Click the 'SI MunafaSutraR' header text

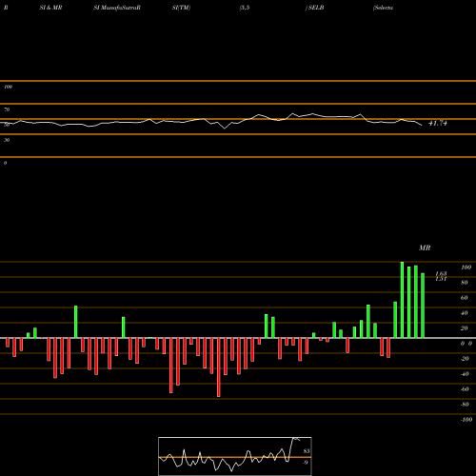point(117,8)
